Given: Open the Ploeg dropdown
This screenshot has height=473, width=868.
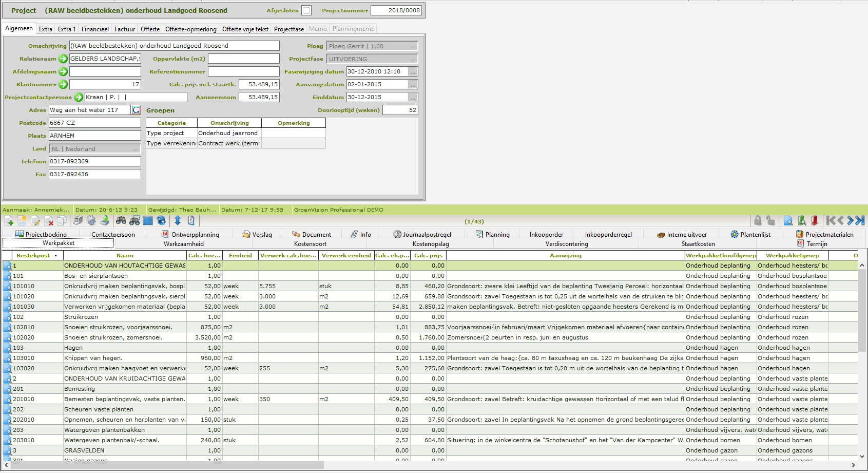Looking at the screenshot, I should coord(372,46).
